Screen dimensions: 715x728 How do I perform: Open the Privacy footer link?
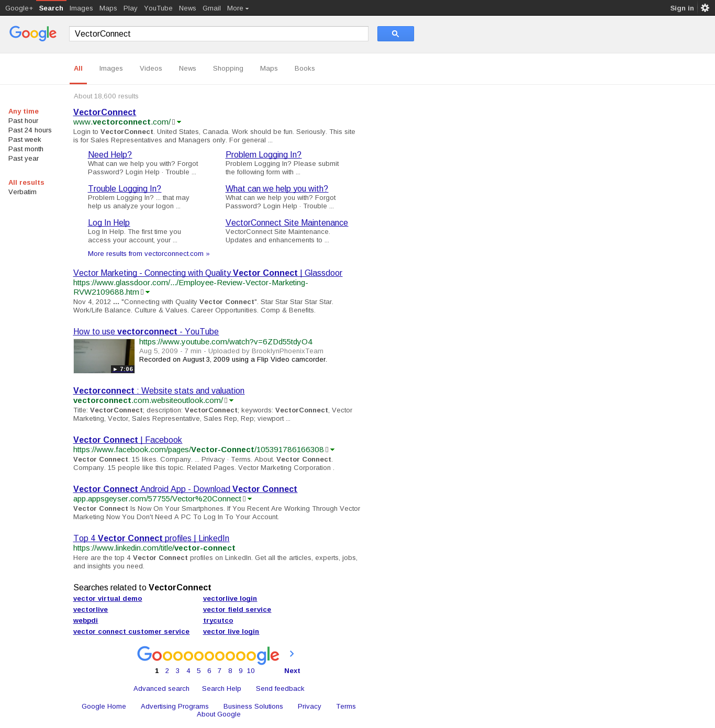click(309, 707)
